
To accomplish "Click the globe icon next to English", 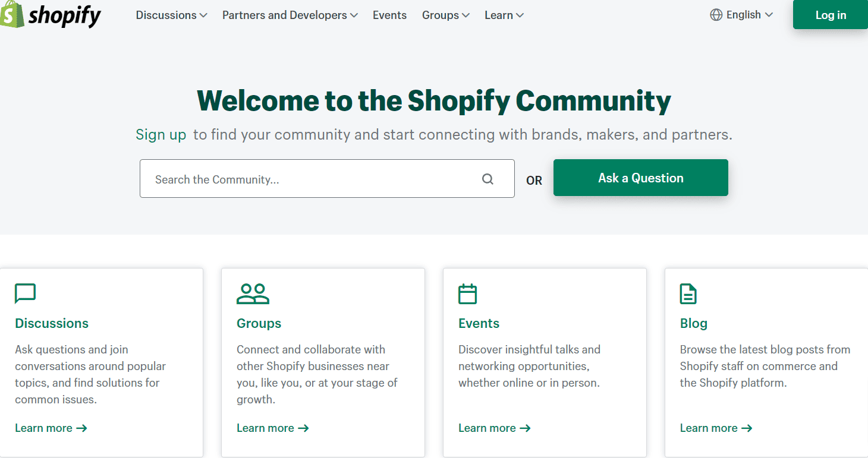I will tap(716, 14).
